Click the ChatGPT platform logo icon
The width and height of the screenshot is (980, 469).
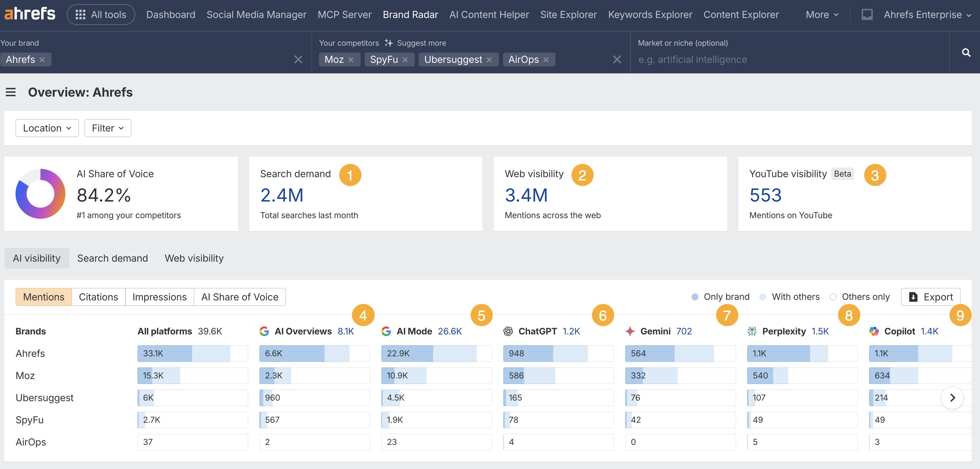pyautogui.click(x=508, y=331)
